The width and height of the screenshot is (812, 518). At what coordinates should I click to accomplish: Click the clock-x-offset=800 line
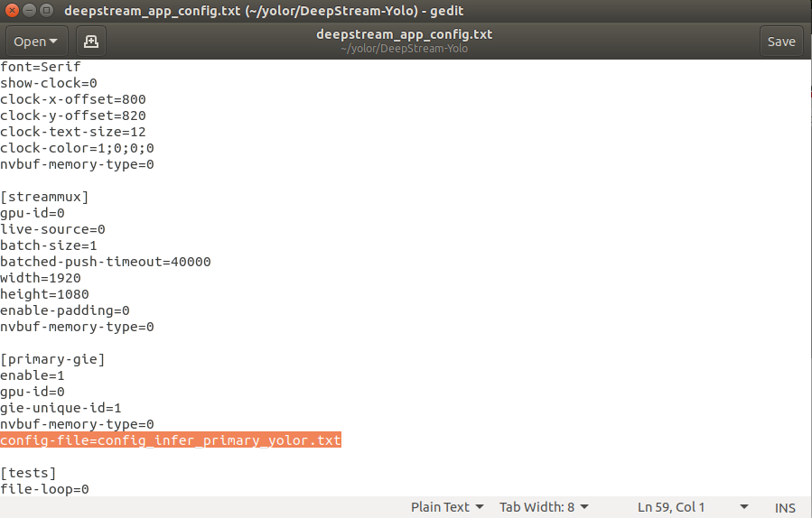[x=73, y=99]
